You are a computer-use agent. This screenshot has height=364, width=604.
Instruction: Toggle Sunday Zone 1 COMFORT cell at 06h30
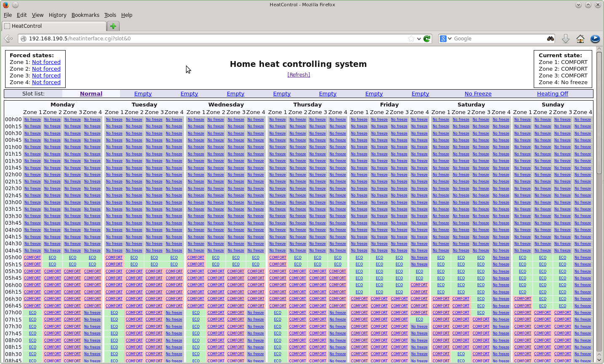point(522,299)
